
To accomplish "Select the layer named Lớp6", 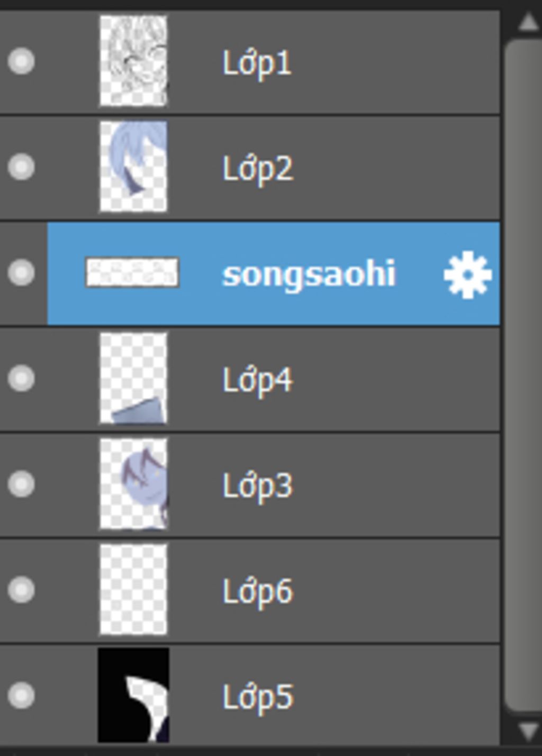I will click(257, 591).
